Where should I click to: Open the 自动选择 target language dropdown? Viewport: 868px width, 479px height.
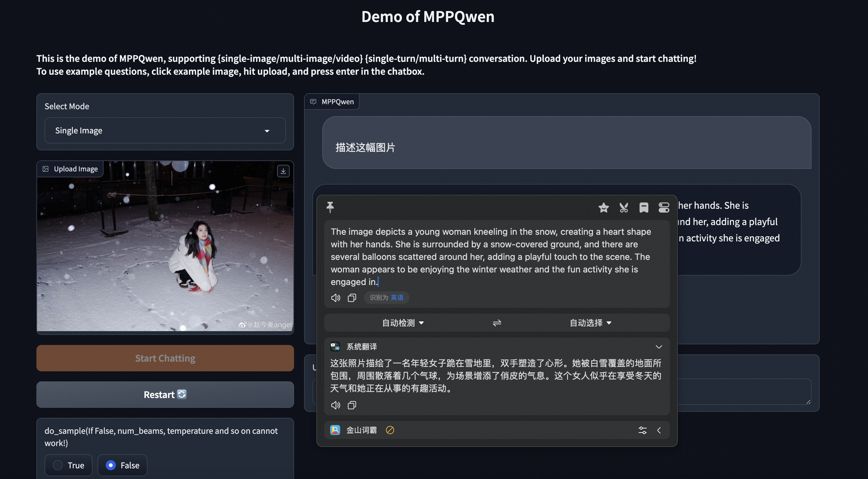coord(590,323)
